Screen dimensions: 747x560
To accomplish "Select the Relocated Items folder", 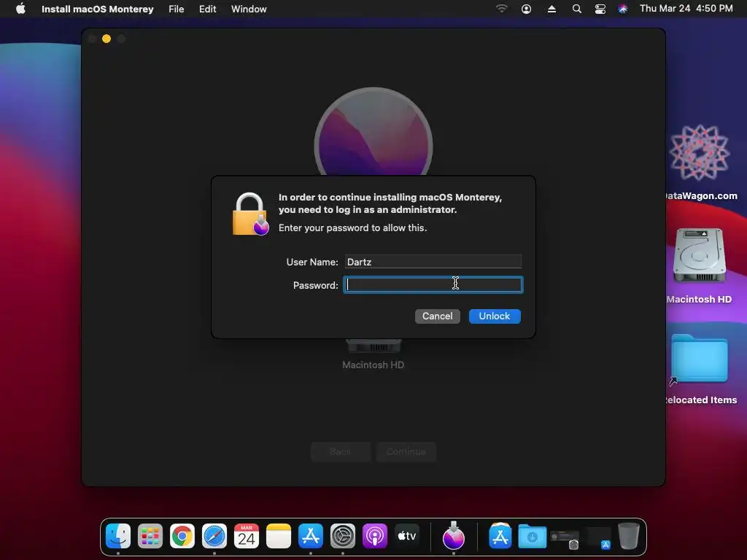I will click(700, 370).
